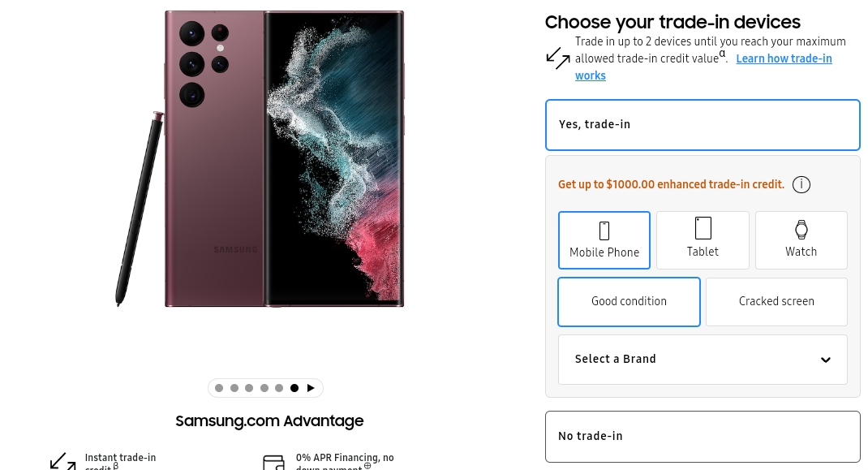Click the chevron on the brand selector
The width and height of the screenshot is (868, 470).
tap(826, 360)
